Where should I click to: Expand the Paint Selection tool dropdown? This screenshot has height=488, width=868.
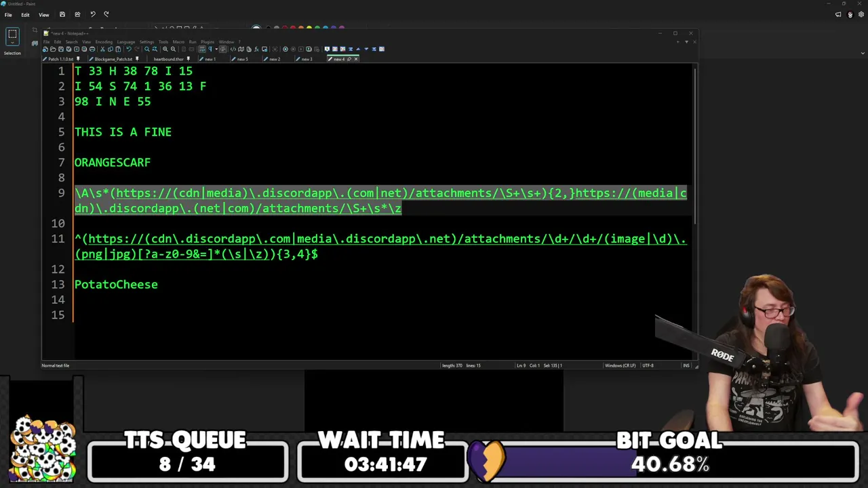point(12,43)
